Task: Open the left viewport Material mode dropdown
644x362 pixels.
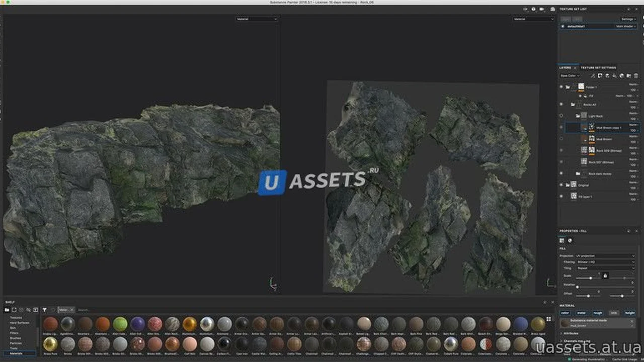Action: 257,19
